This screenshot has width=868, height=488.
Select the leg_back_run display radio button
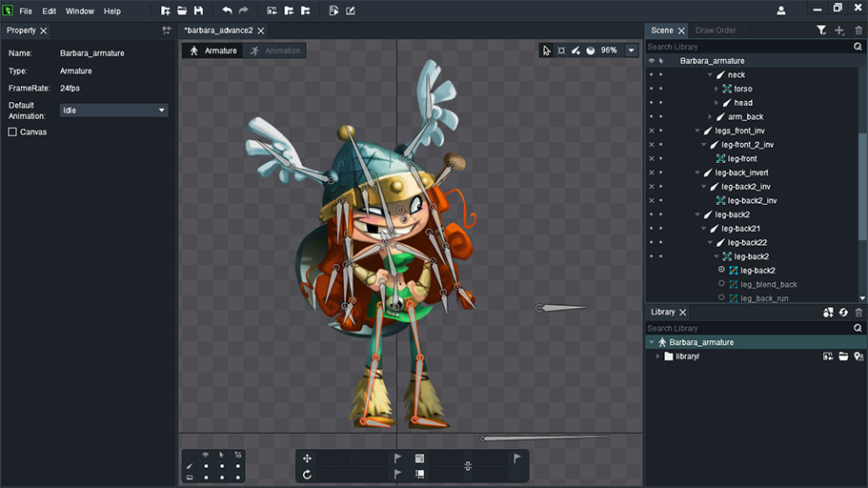pyautogui.click(x=721, y=297)
